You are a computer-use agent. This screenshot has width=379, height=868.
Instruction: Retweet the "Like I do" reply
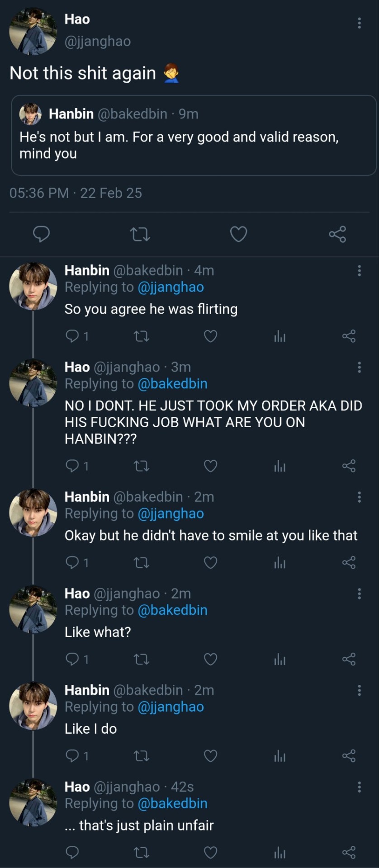142,756
